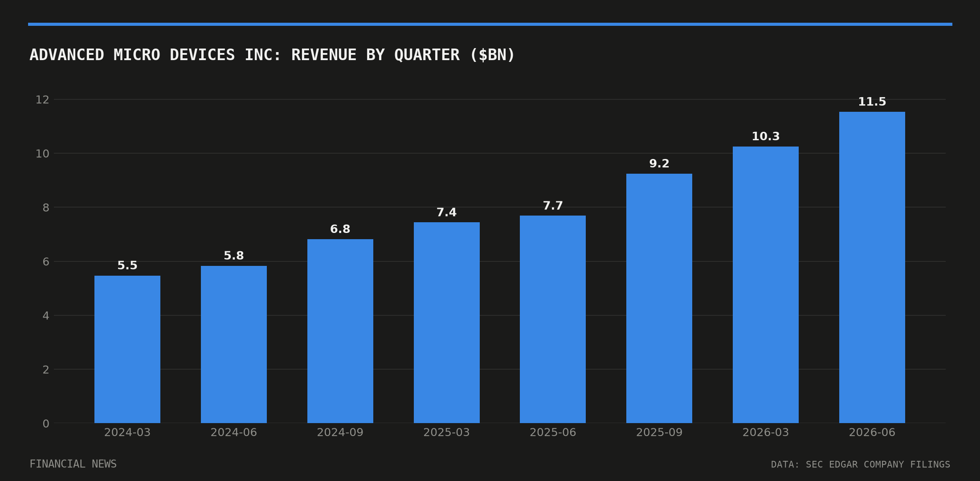Select the 2026-06 revenue bar
Screen dimensions: 980x481
872,267
